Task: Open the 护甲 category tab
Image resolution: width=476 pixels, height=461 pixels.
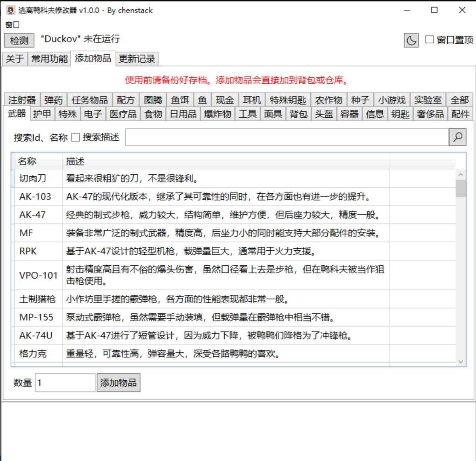Action: pyautogui.click(x=42, y=114)
